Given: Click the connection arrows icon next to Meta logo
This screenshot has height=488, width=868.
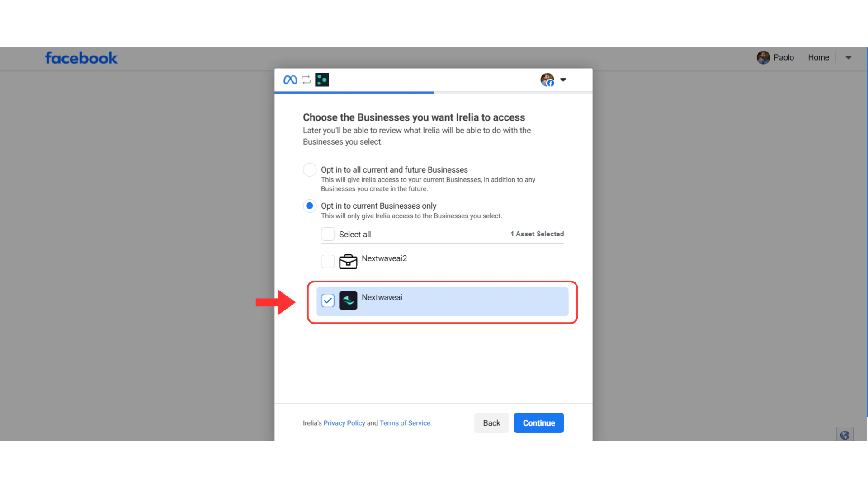Looking at the screenshot, I should (x=306, y=80).
